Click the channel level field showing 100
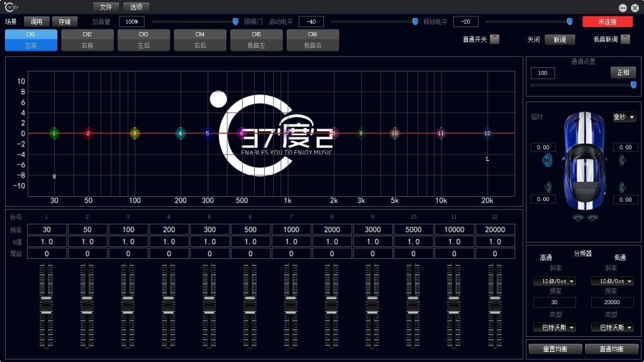644x362 pixels. (543, 73)
